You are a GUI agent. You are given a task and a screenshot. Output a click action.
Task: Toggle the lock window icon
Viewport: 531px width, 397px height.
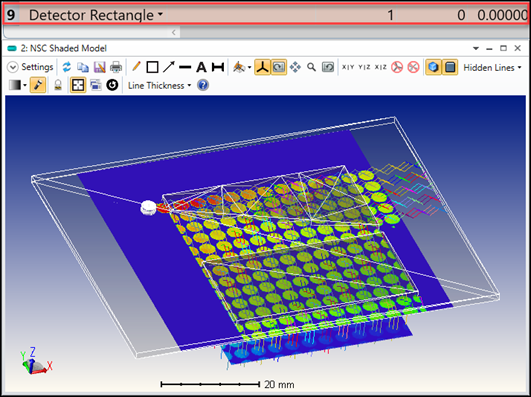pos(58,85)
